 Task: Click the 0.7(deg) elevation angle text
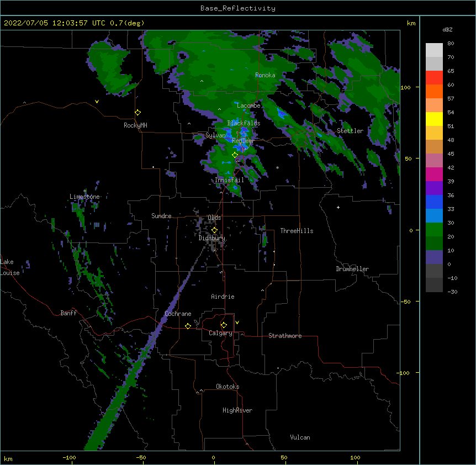coord(127,23)
